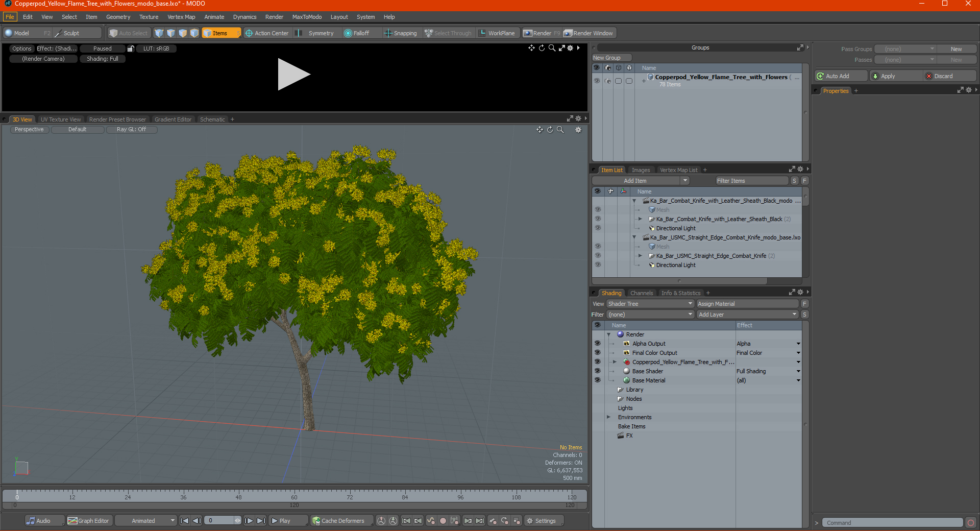Open the Geometry menu
980x531 pixels.
(x=118, y=17)
